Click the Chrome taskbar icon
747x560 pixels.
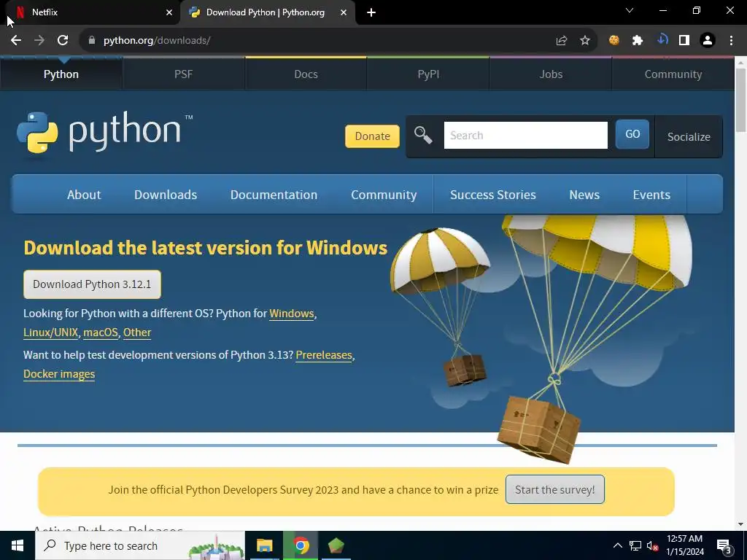pyautogui.click(x=301, y=545)
